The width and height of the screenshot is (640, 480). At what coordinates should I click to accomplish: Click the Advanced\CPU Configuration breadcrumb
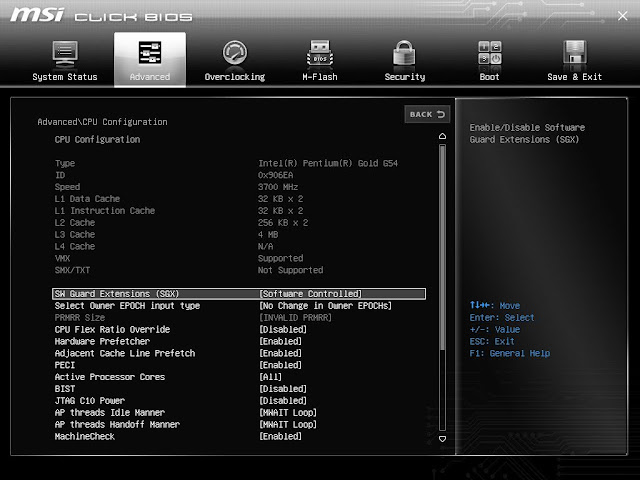(102, 122)
